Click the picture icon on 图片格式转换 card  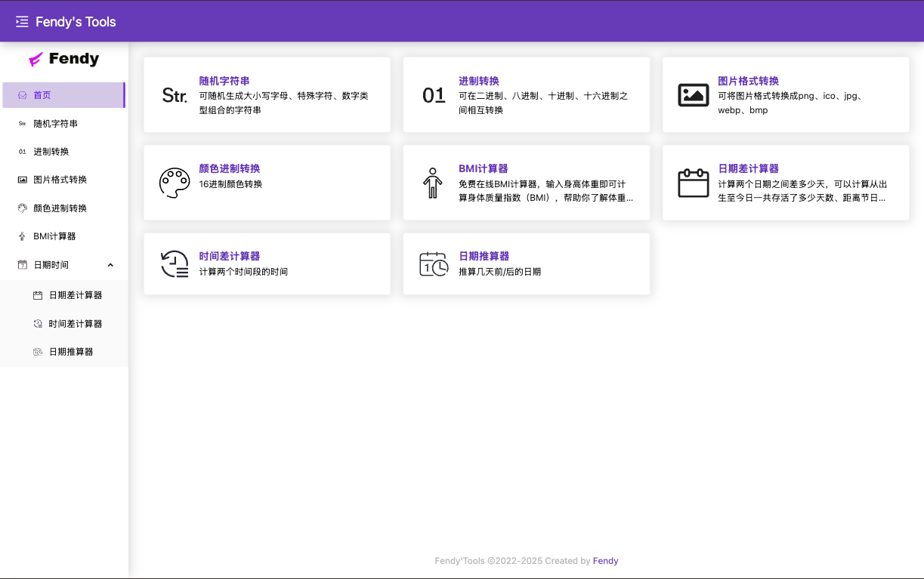(693, 95)
